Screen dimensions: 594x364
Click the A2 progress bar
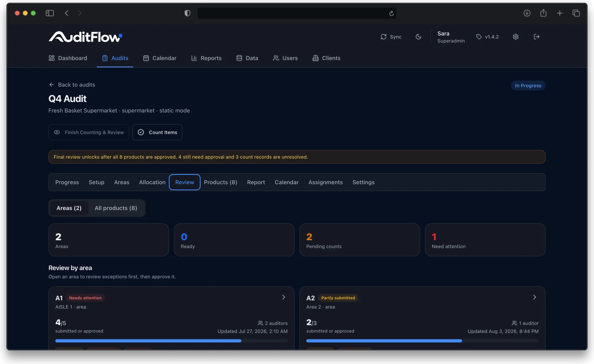[x=422, y=341]
